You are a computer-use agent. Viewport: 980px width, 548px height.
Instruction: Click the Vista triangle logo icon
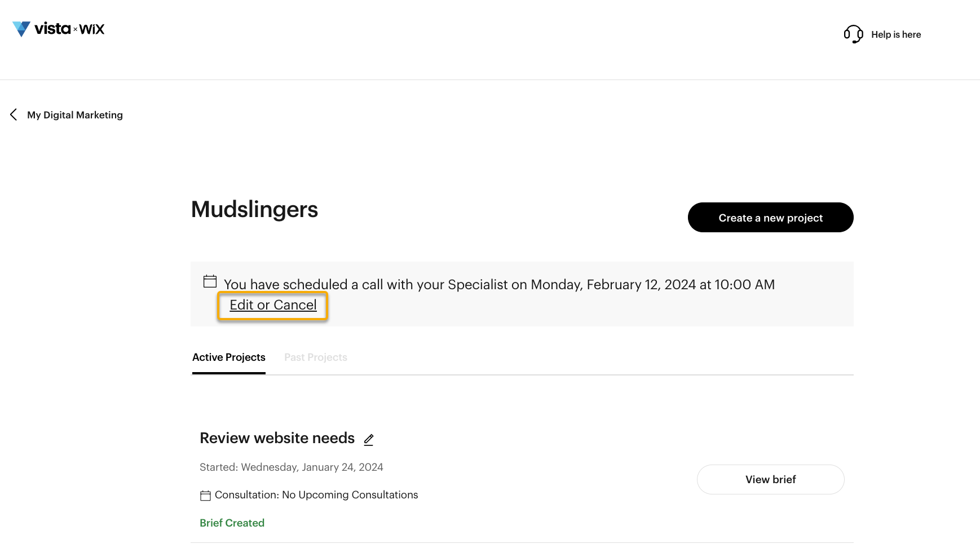click(21, 29)
